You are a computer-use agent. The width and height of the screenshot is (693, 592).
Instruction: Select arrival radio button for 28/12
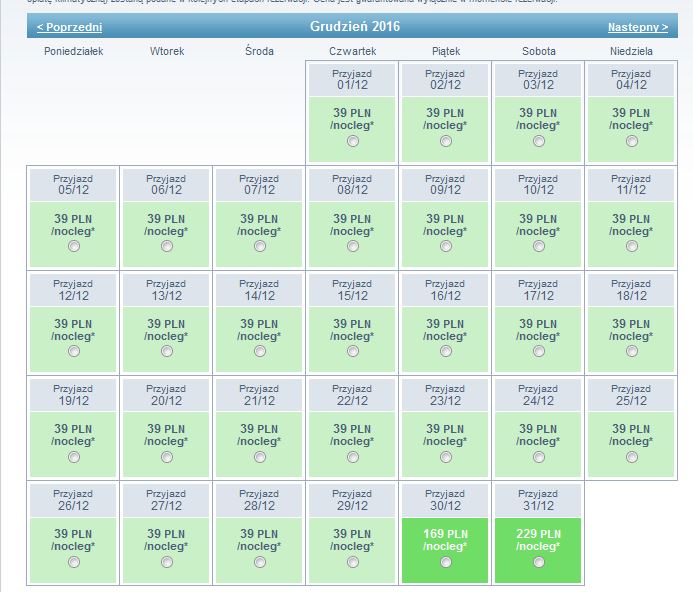[x=260, y=562]
